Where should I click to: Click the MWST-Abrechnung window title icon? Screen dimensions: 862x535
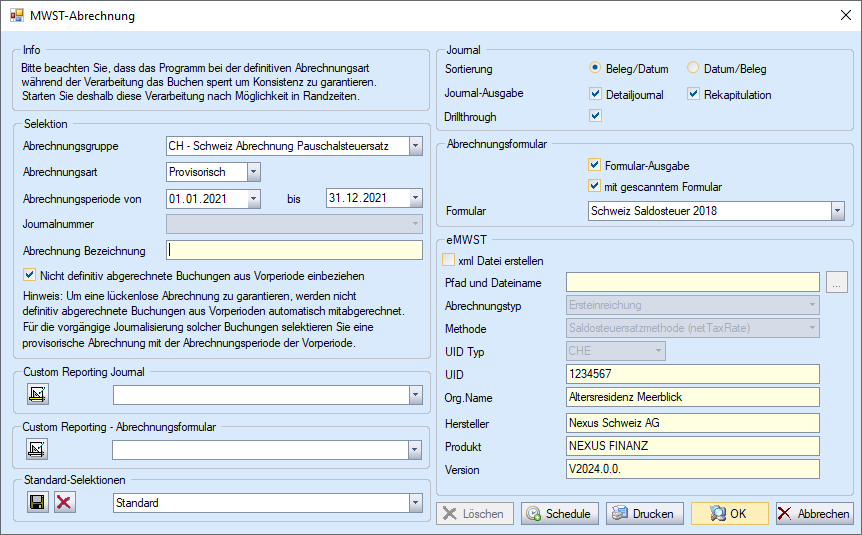tap(16, 16)
